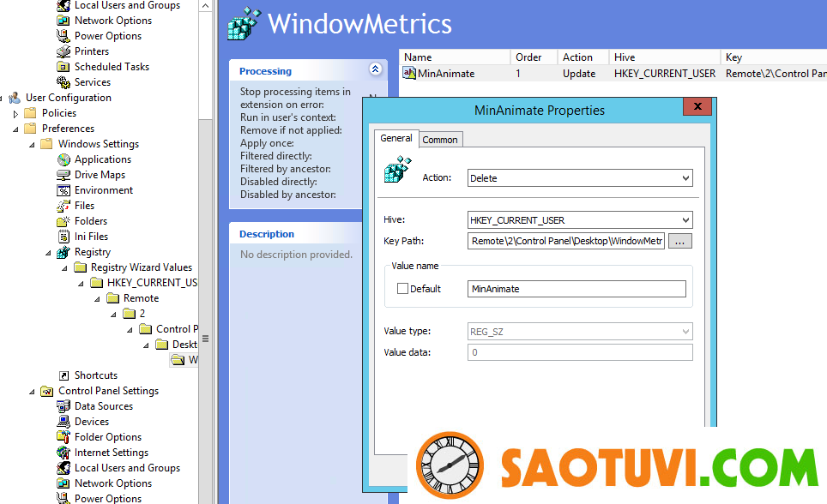Click the Hive column header
Screen dimensions: 827x504
click(x=665, y=57)
